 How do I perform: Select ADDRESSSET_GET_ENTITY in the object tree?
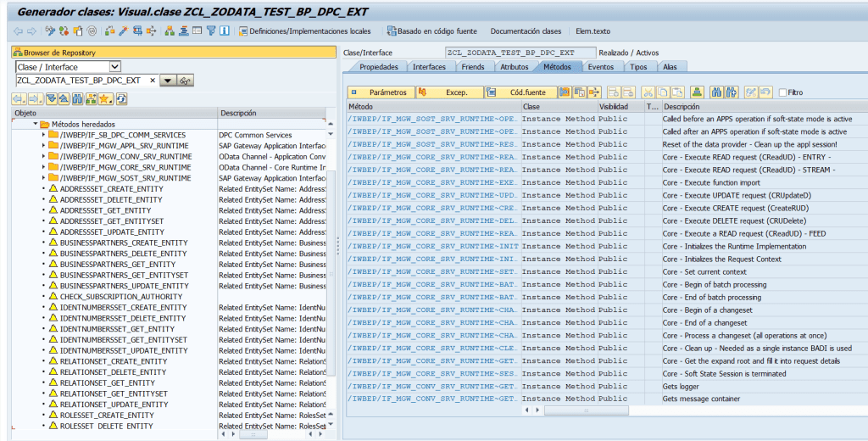[x=106, y=210]
